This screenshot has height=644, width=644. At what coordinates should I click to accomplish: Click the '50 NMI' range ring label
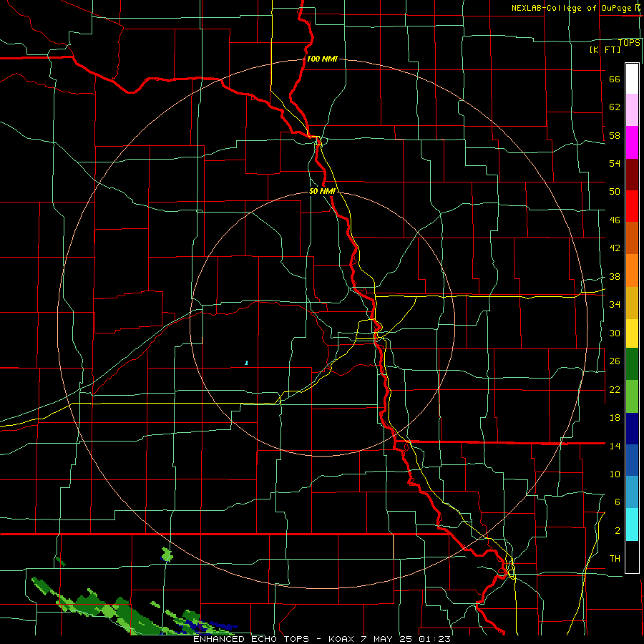(322, 191)
